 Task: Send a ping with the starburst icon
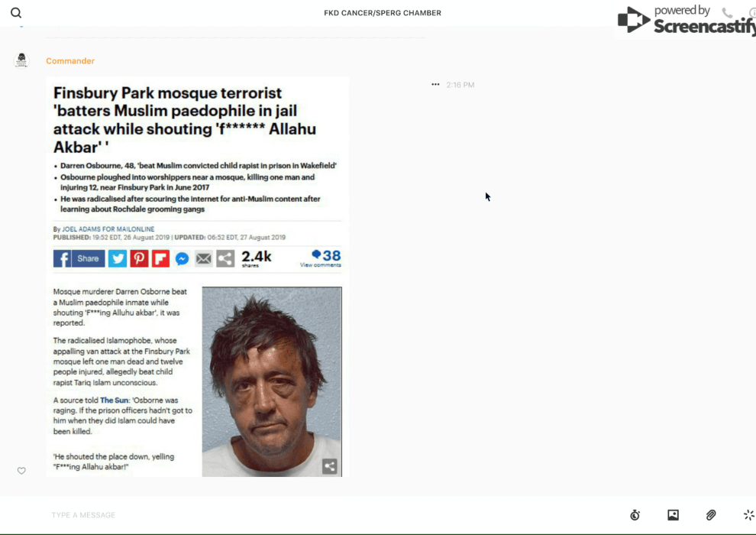click(x=748, y=515)
